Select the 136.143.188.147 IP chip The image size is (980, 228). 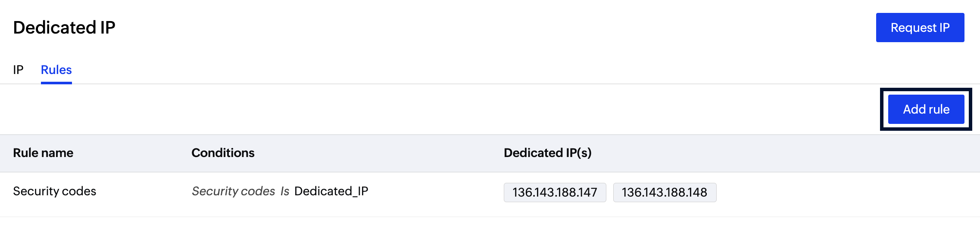click(x=555, y=192)
